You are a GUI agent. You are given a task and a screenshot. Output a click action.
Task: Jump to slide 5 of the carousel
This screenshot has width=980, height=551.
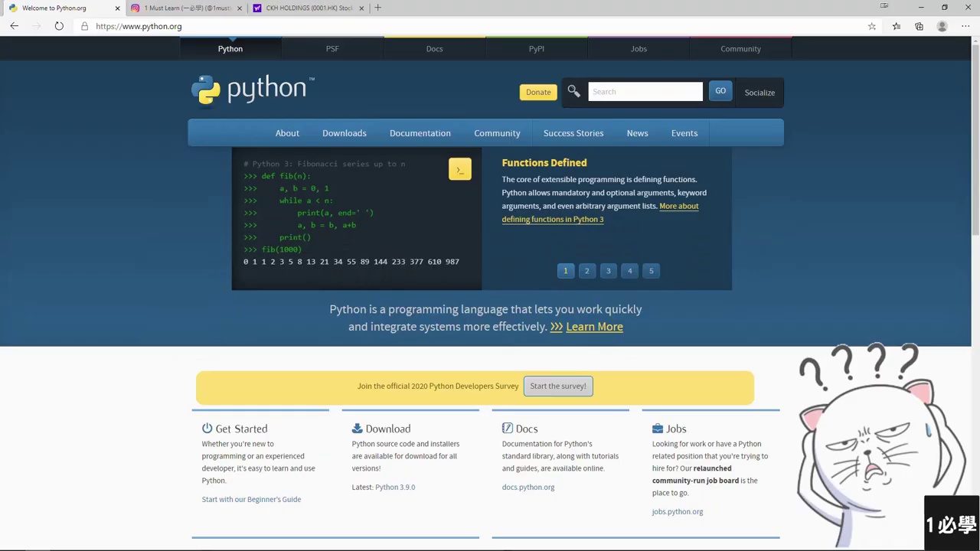coord(652,271)
